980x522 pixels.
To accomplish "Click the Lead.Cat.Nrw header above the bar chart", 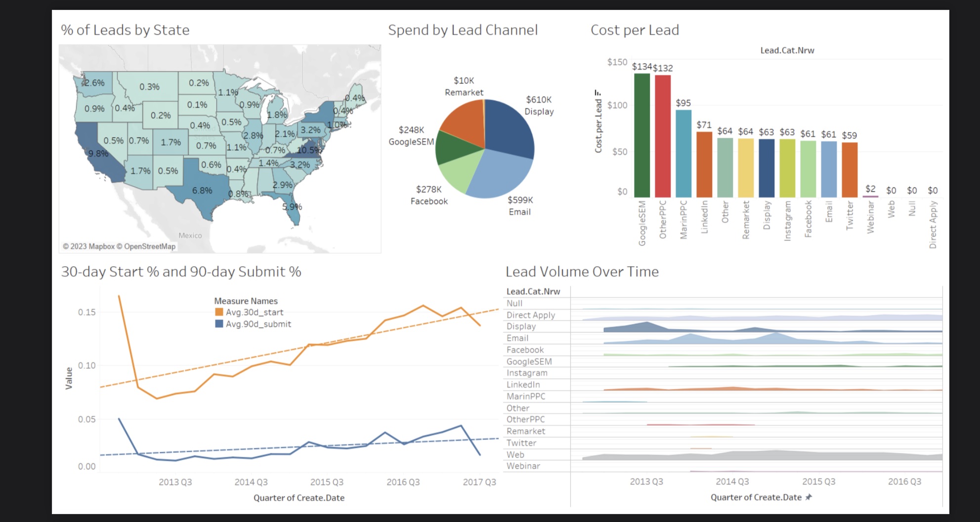I will pos(787,50).
